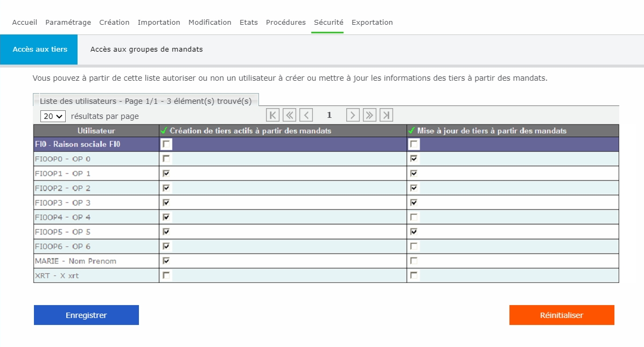Enable tiers creation for FI0OP0 user

(166, 159)
